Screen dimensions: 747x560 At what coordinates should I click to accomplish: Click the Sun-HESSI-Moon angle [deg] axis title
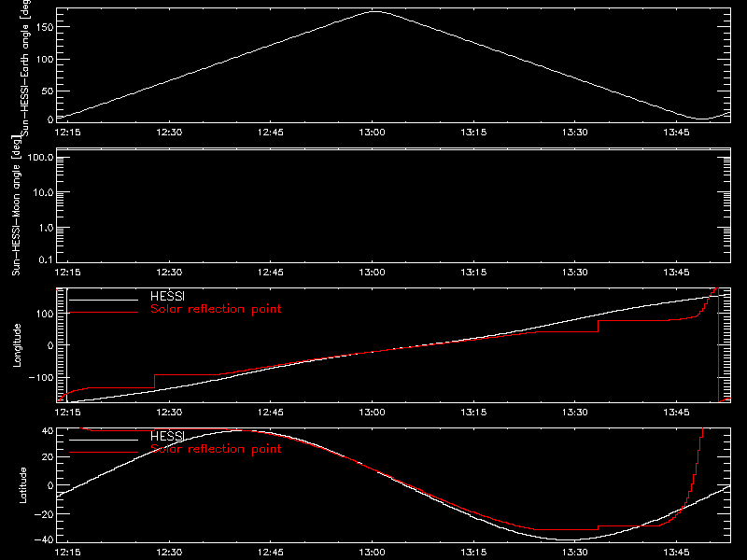coord(16,205)
